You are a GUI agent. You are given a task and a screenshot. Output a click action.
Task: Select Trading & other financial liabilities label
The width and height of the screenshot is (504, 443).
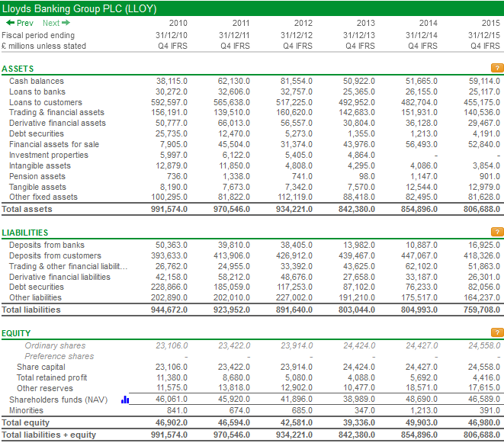click(x=68, y=266)
